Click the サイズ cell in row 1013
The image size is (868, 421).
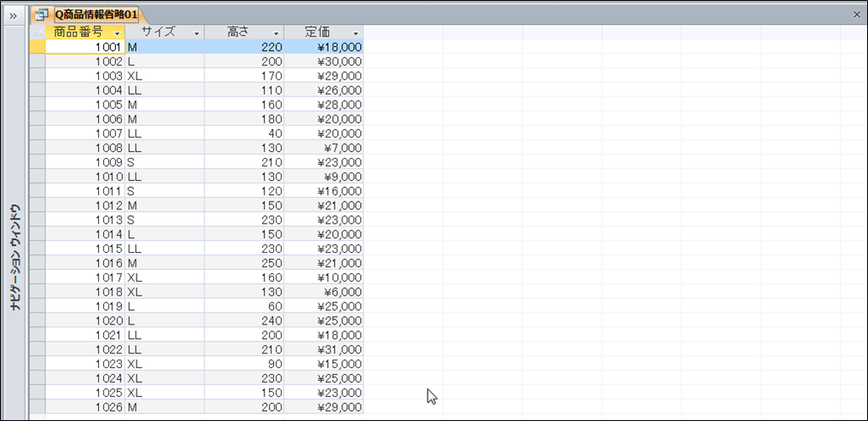coord(164,219)
